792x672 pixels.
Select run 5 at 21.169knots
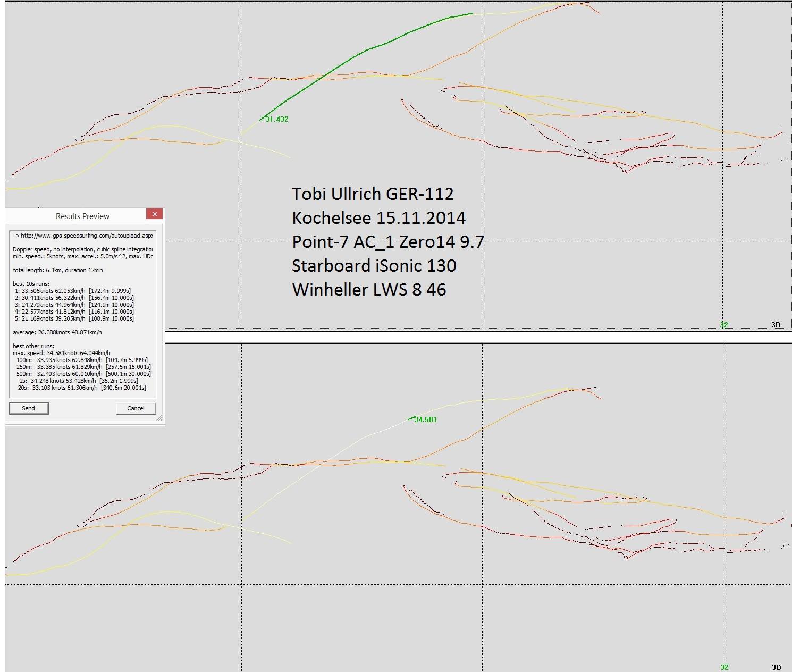(x=74, y=318)
